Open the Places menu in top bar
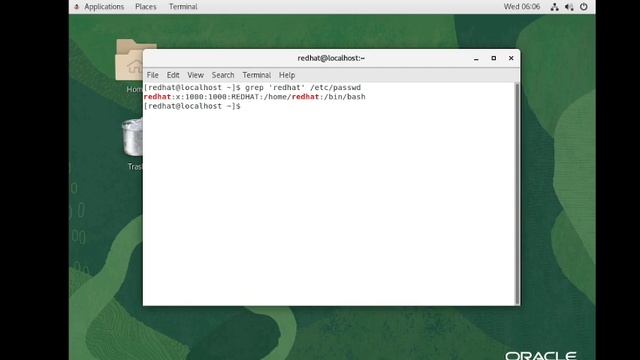This screenshot has height=360, width=640. [146, 7]
